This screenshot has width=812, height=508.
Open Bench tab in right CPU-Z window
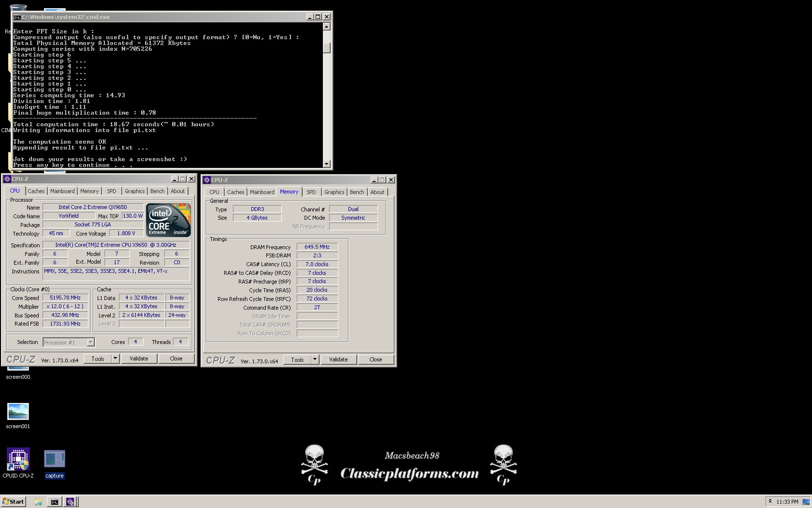[357, 192]
